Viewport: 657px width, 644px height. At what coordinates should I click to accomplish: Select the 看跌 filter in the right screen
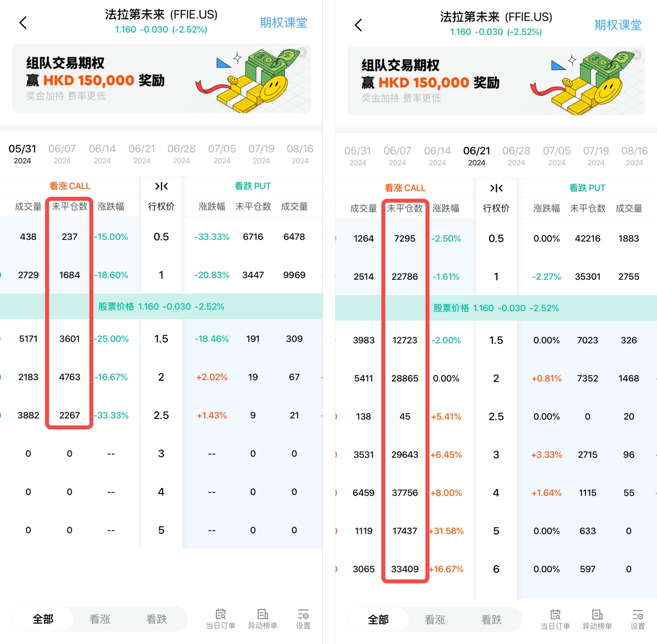[x=491, y=619]
